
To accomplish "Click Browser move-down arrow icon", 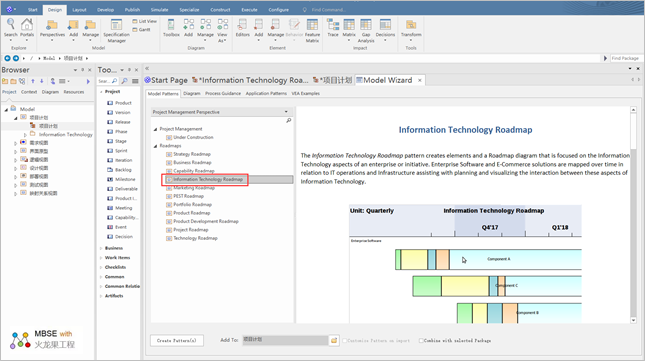I will click(x=42, y=81).
